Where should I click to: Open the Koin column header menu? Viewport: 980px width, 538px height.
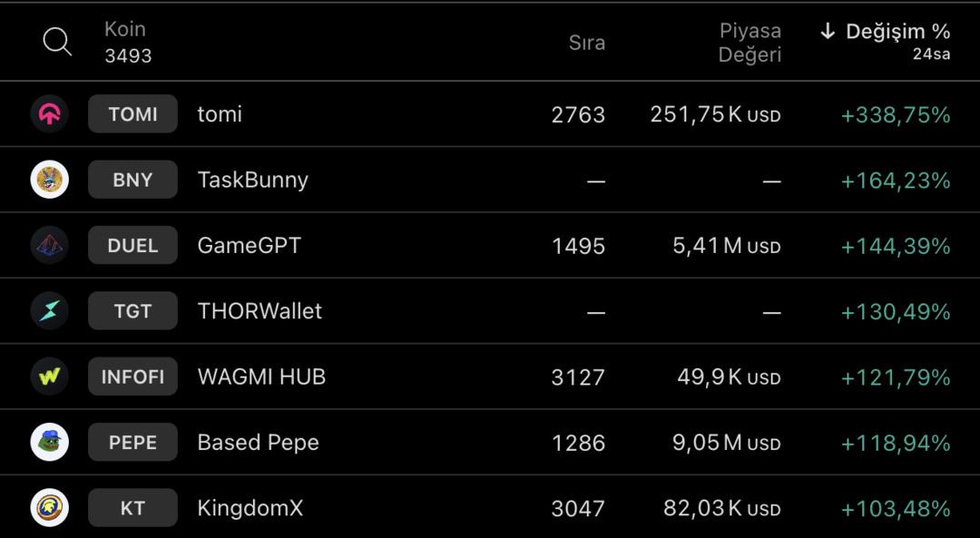click(124, 28)
